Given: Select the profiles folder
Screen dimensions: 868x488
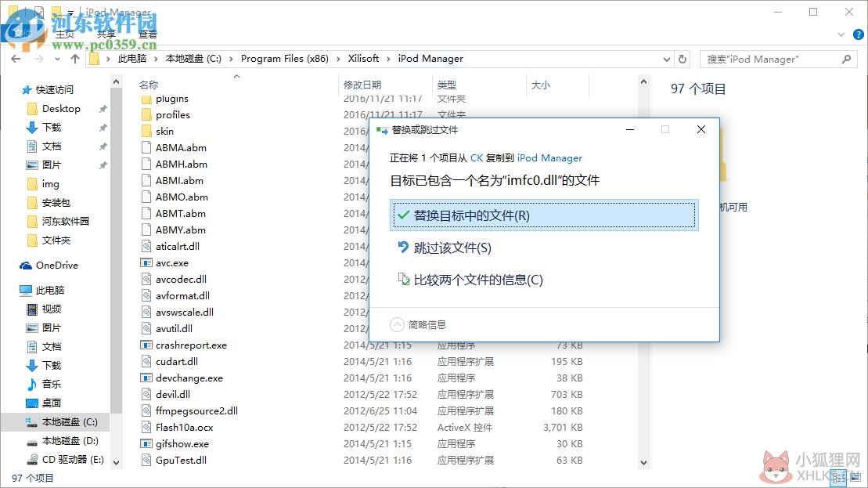Looking at the screenshot, I should [173, 114].
